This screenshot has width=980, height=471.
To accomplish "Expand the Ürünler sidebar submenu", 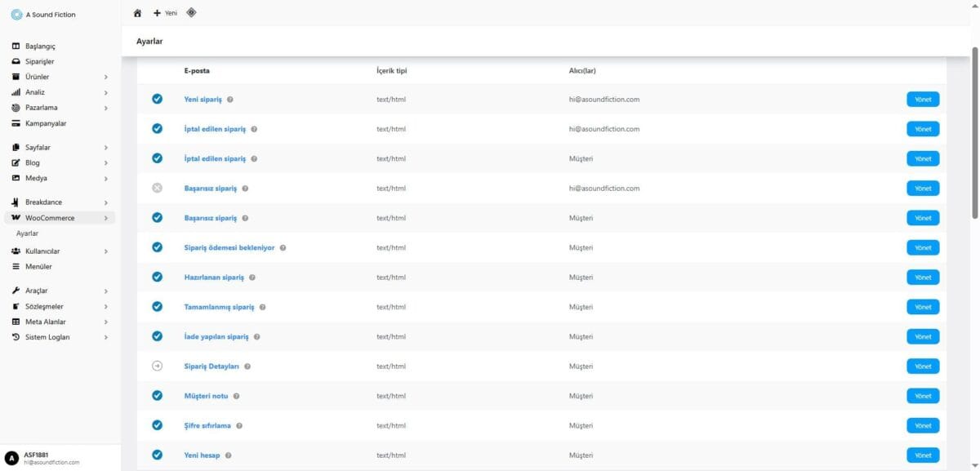I will click(106, 77).
